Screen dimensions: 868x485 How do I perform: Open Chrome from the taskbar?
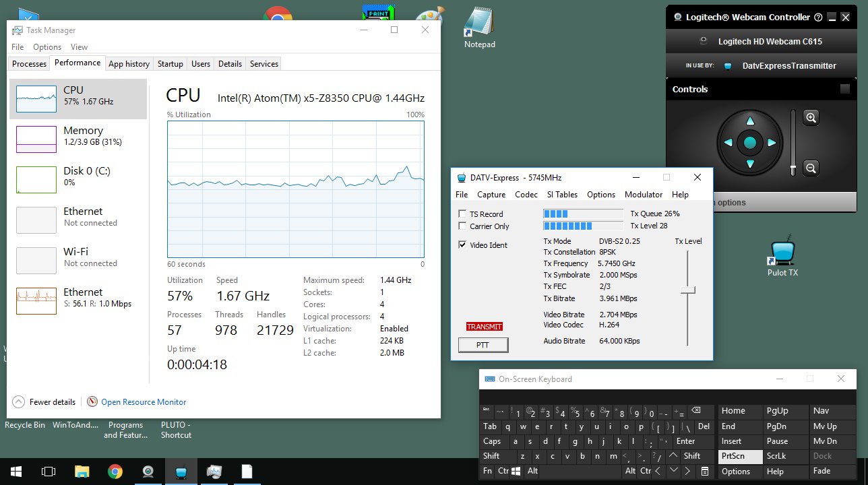[x=115, y=472]
